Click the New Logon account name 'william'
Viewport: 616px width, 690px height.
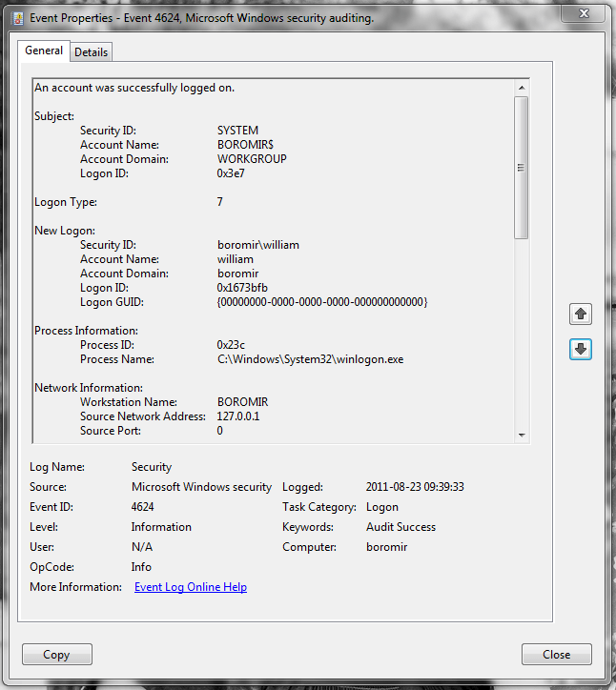(236, 259)
